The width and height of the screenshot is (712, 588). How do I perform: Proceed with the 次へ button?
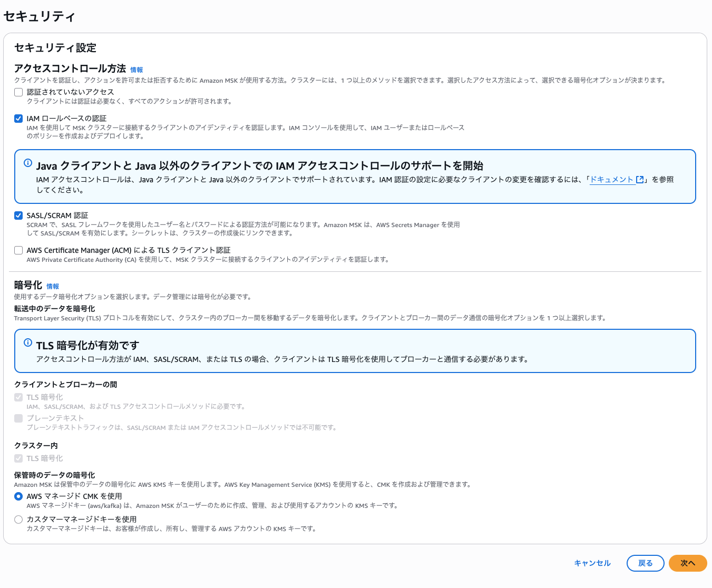[688, 563]
